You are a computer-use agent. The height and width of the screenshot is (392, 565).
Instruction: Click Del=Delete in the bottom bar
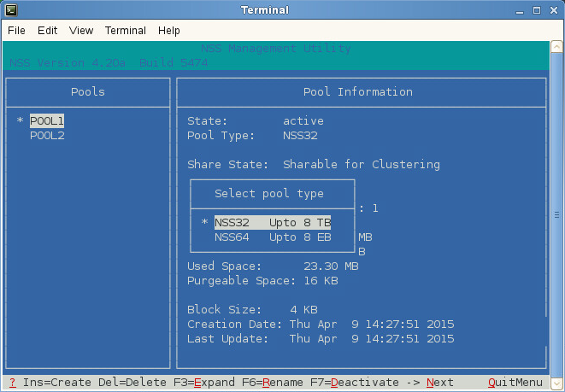point(132,383)
